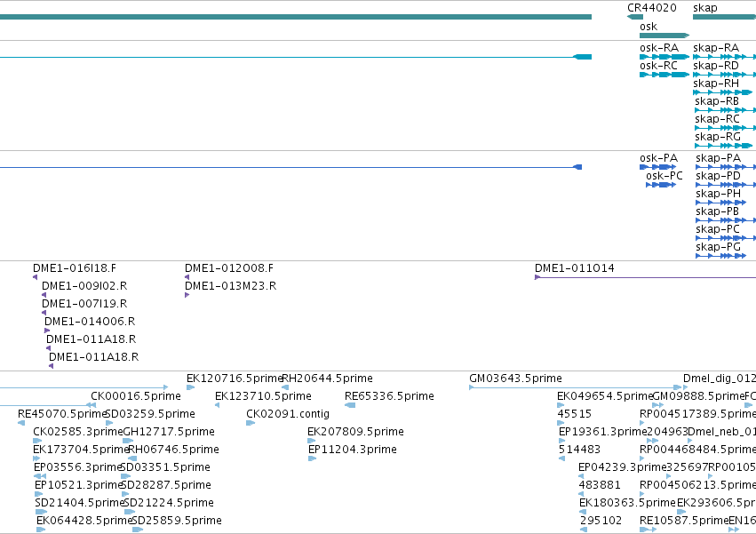Click the GH12717.5prime EST label
756x534 pixels.
click(x=169, y=432)
